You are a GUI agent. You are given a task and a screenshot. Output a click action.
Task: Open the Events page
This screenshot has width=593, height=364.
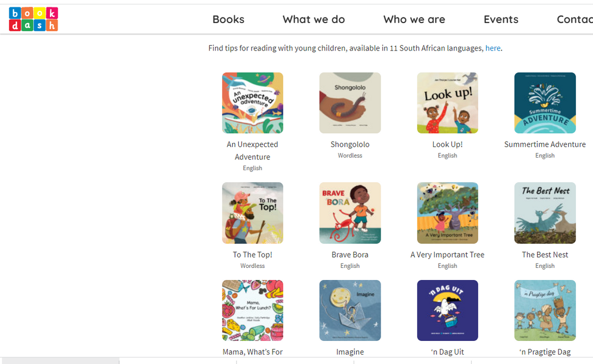tap(501, 19)
